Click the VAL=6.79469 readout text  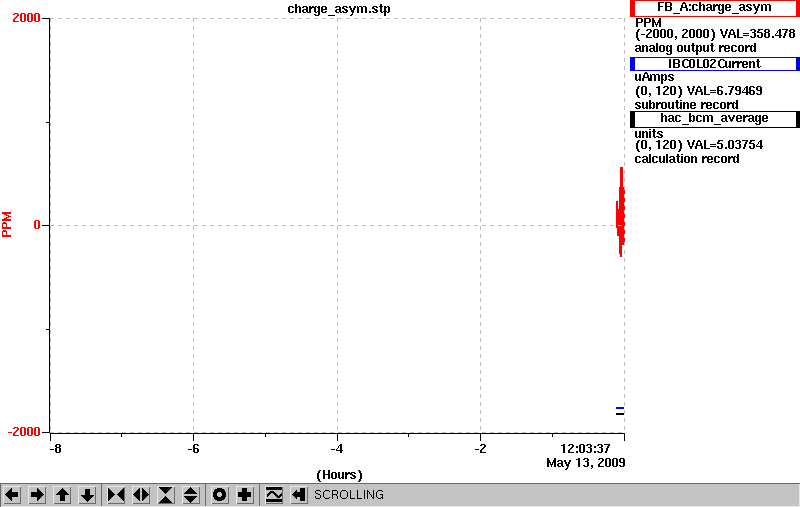click(x=724, y=91)
